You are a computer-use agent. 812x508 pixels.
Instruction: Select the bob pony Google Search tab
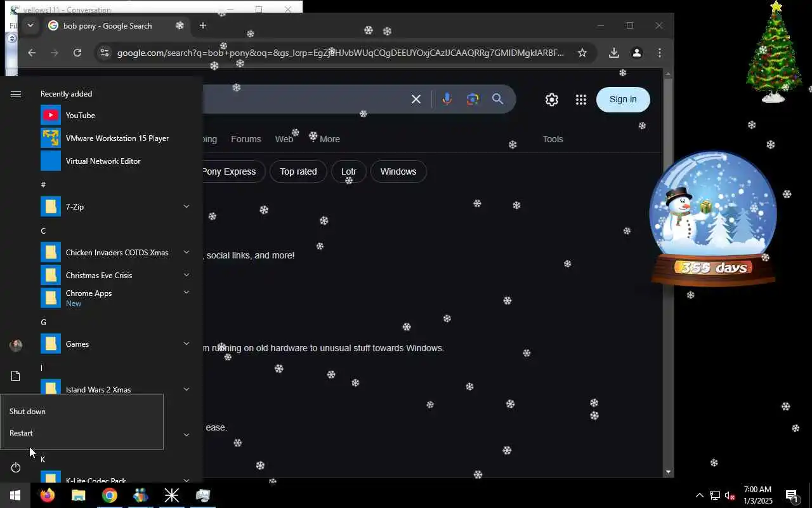(x=116, y=25)
